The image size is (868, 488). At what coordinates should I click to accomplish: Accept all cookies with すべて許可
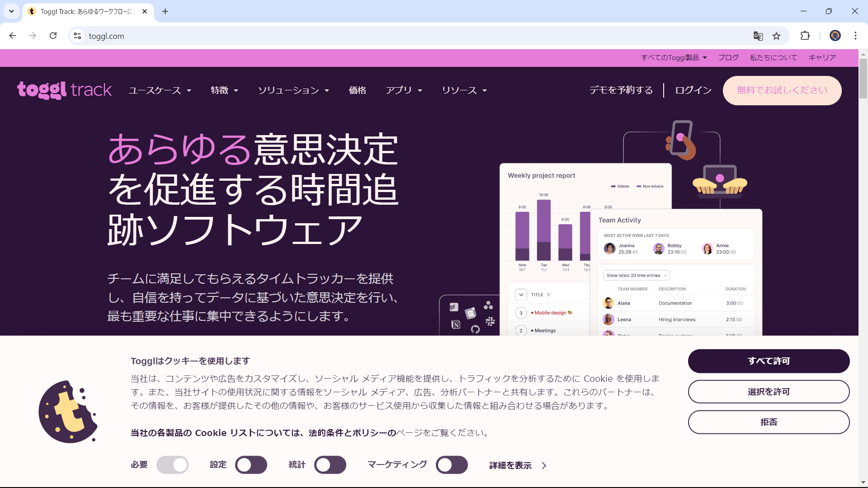click(769, 361)
